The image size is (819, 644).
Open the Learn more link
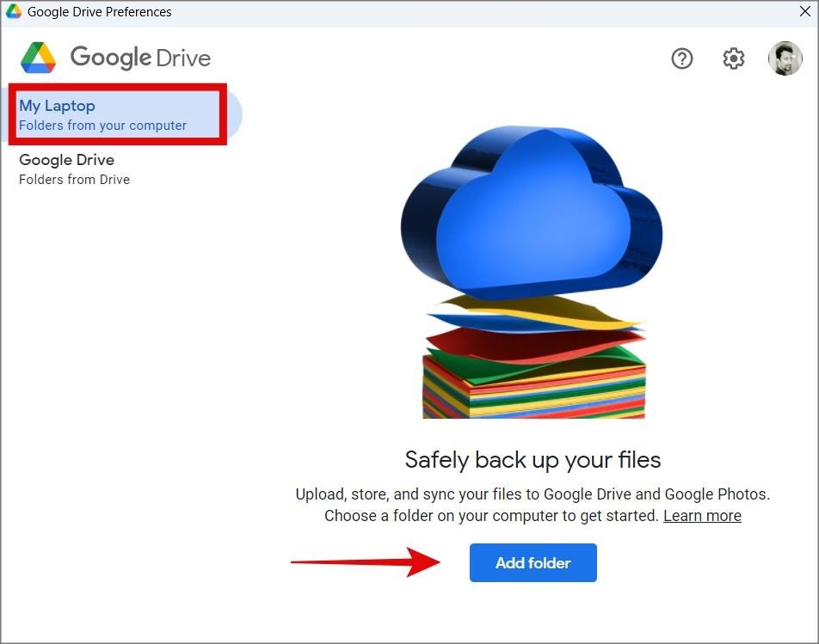pyautogui.click(x=702, y=516)
